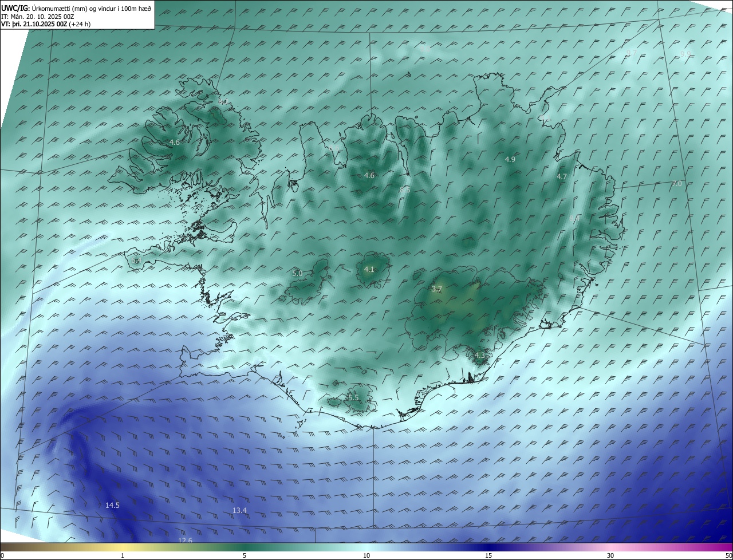The image size is (733, 560).
Task: Click the 14.5 value label on the map
Action: pos(112,505)
